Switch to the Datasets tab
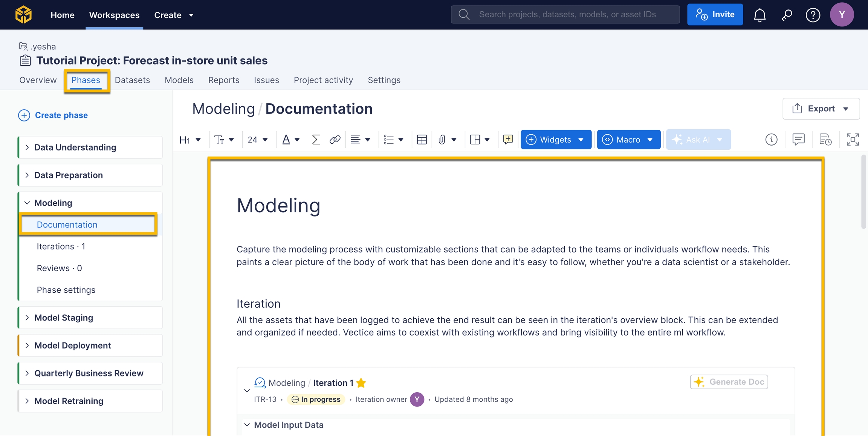 click(132, 80)
